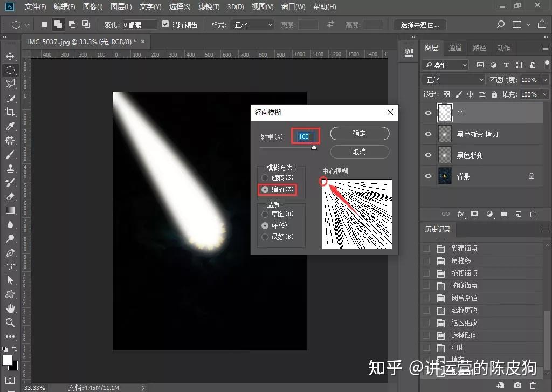Select the Clone Stamp tool
552x392 pixels.
point(10,168)
